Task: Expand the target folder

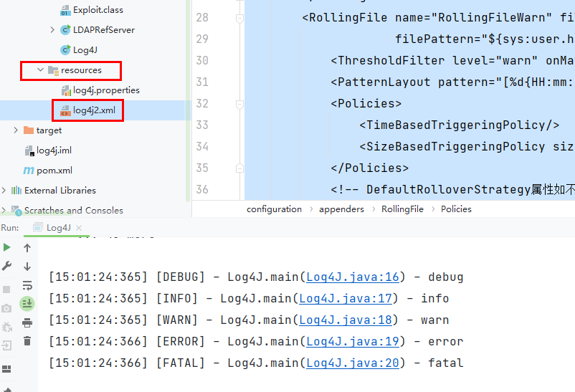Action: coord(16,130)
